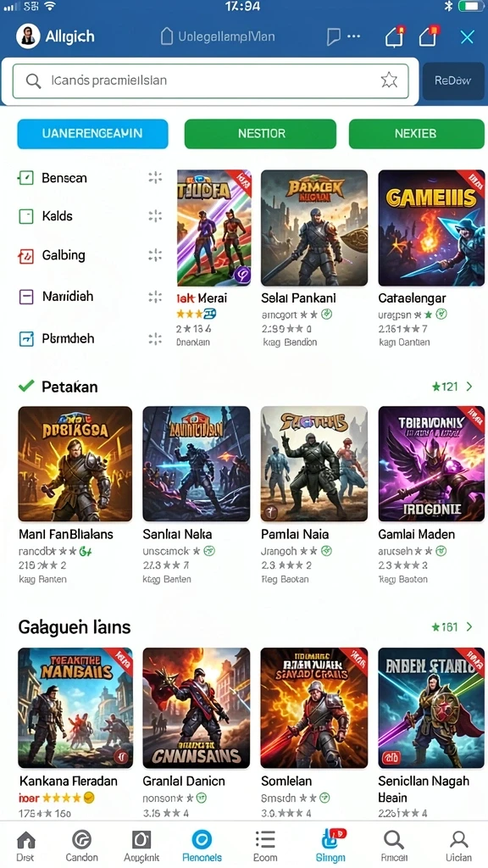Open the Drst home icon in bottom bar
The height and width of the screenshot is (868, 488).
[25, 840]
